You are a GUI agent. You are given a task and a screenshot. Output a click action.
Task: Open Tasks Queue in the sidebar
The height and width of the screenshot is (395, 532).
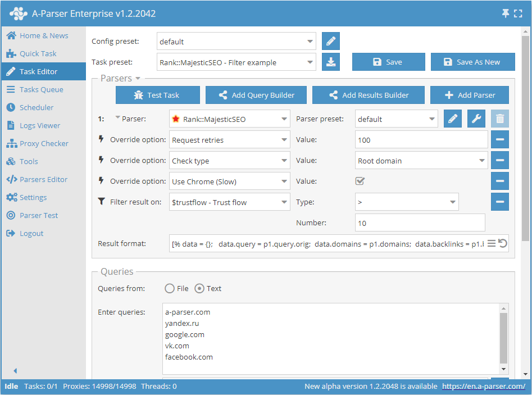[x=41, y=89]
